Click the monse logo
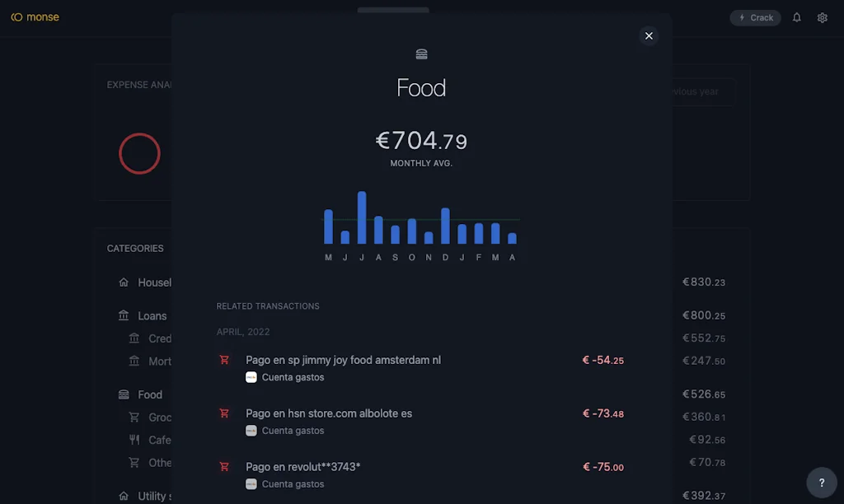 (x=35, y=17)
